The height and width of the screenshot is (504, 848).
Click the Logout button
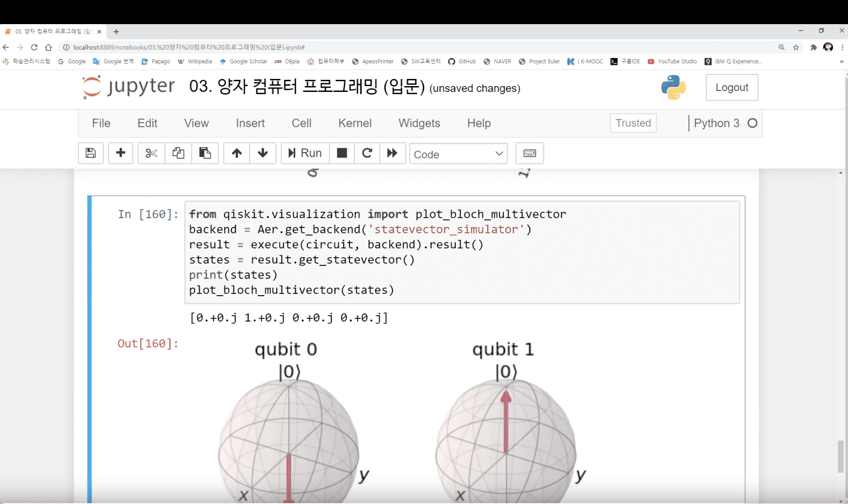(732, 87)
